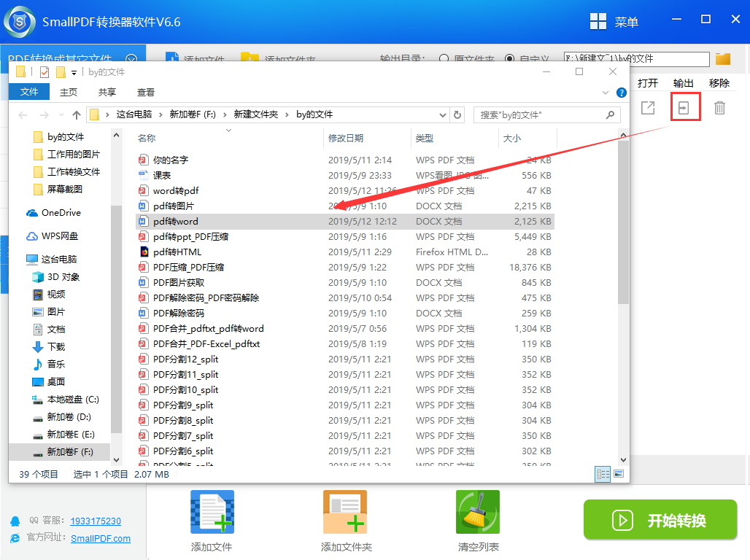Click the navigation pane scrollbar thumb
This screenshot has width=750, height=560.
116,319
